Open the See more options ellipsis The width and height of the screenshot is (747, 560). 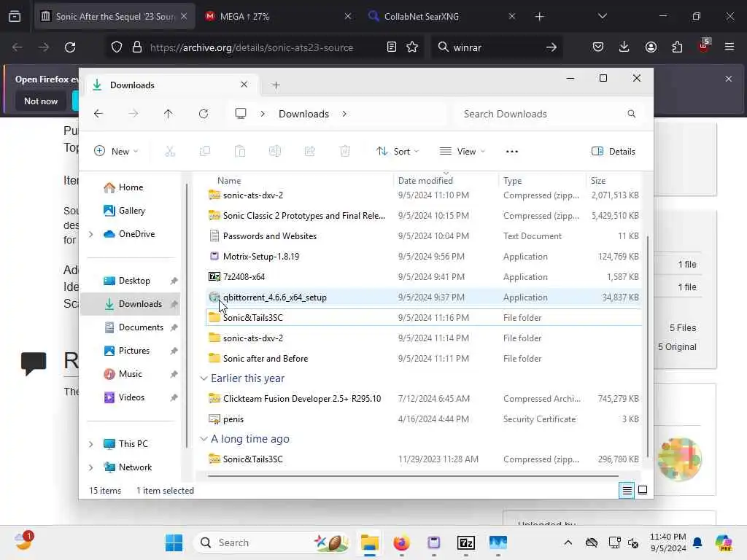pos(511,152)
